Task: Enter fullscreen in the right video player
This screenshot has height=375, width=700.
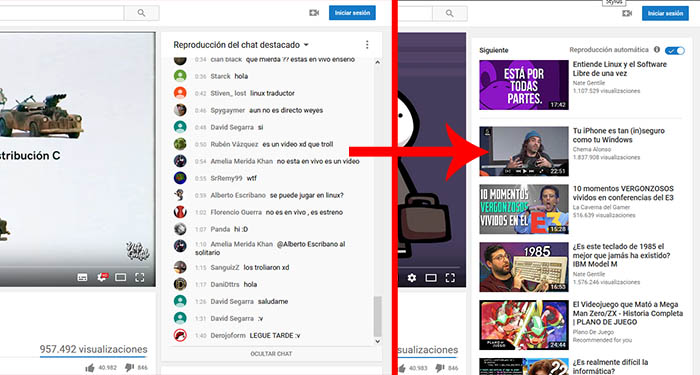Action: [x=450, y=278]
